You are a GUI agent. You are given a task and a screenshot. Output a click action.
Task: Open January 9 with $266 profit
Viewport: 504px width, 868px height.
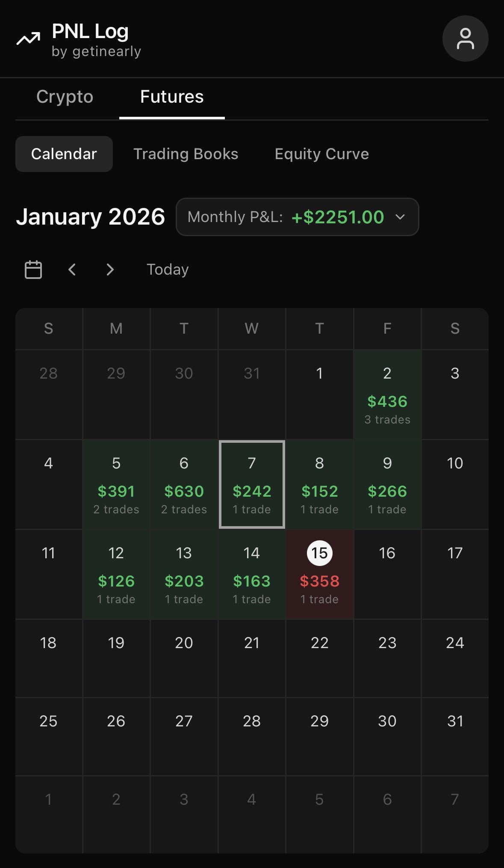(x=387, y=485)
